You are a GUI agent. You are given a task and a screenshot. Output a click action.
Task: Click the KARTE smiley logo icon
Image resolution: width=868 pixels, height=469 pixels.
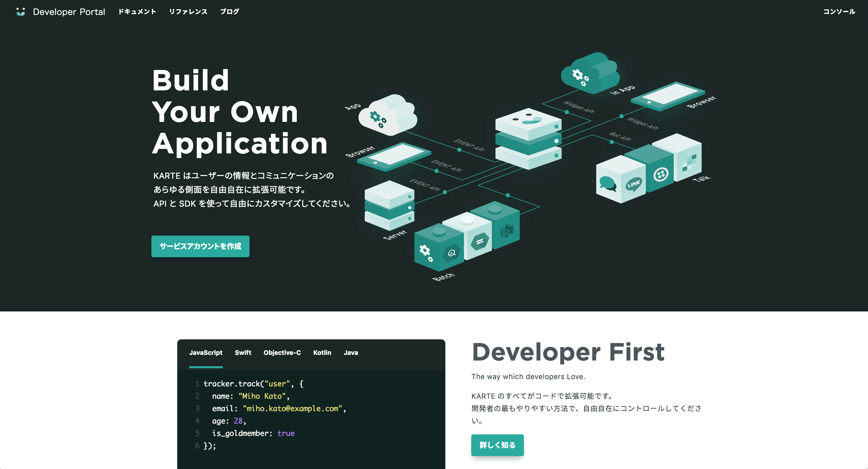point(21,12)
